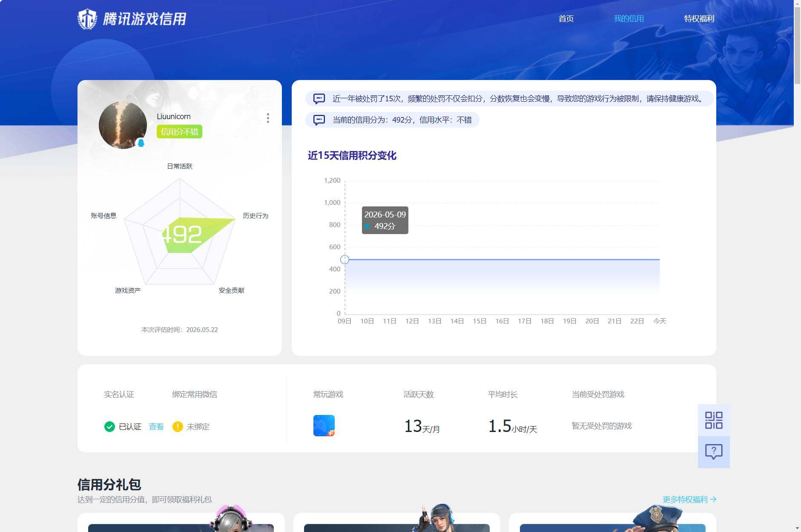Click the frequently played game icon
801x532 pixels.
tap(324, 426)
